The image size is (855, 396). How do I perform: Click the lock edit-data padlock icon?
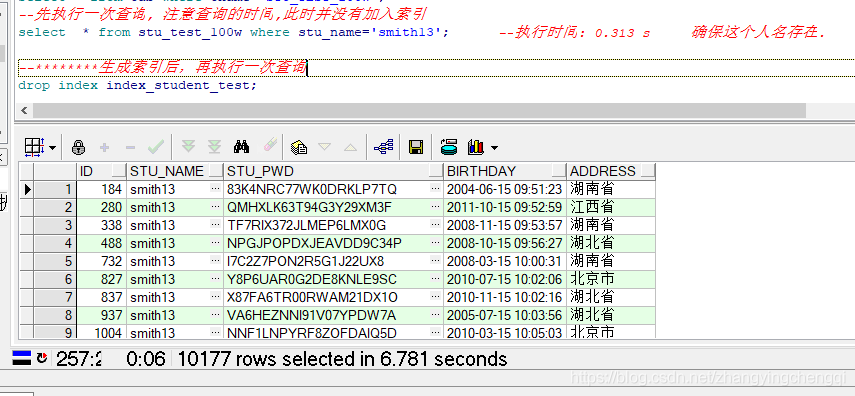tap(79, 147)
